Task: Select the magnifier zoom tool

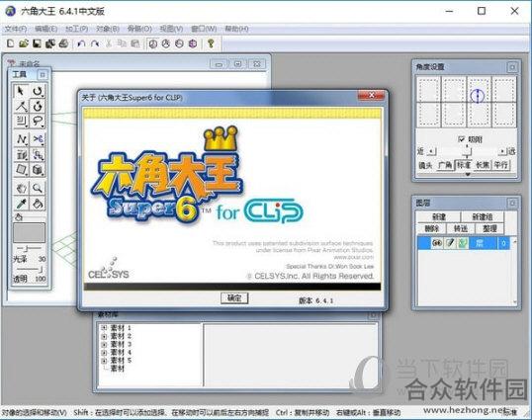Action: tap(38, 188)
